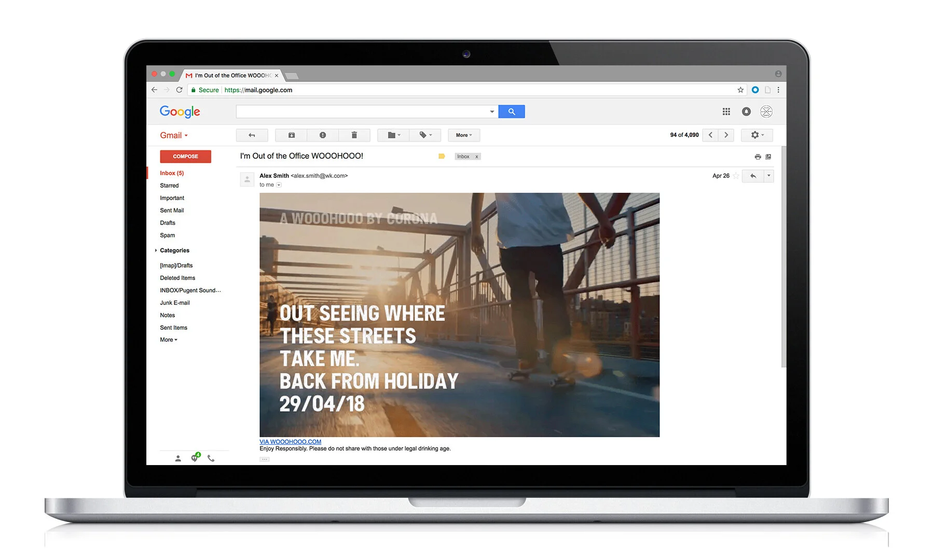Open the More actions dropdown in toolbar
Image resolution: width=934 pixels, height=560 pixels.
[464, 135]
